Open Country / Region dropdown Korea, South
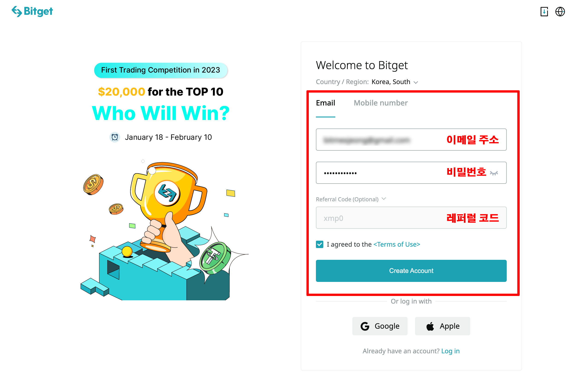The width and height of the screenshot is (571, 392). (x=394, y=82)
